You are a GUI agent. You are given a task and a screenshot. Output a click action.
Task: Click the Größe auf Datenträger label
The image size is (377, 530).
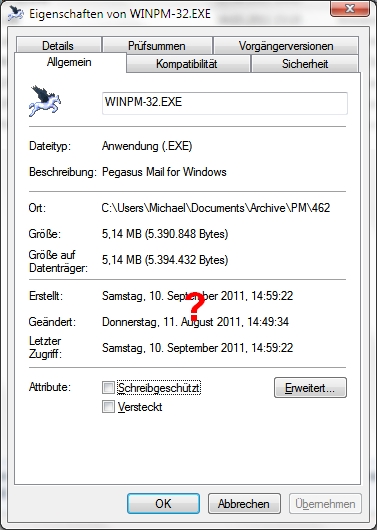coord(58,261)
